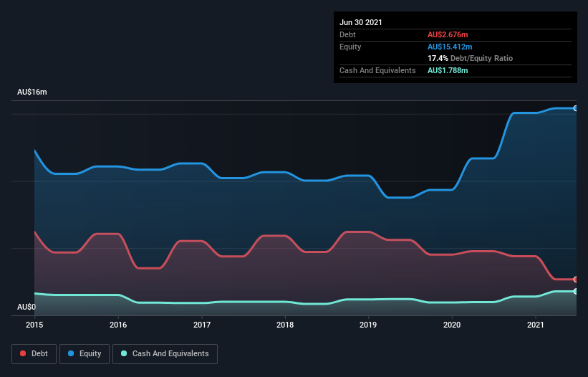Click the Debt row label in tooltip

(347, 34)
